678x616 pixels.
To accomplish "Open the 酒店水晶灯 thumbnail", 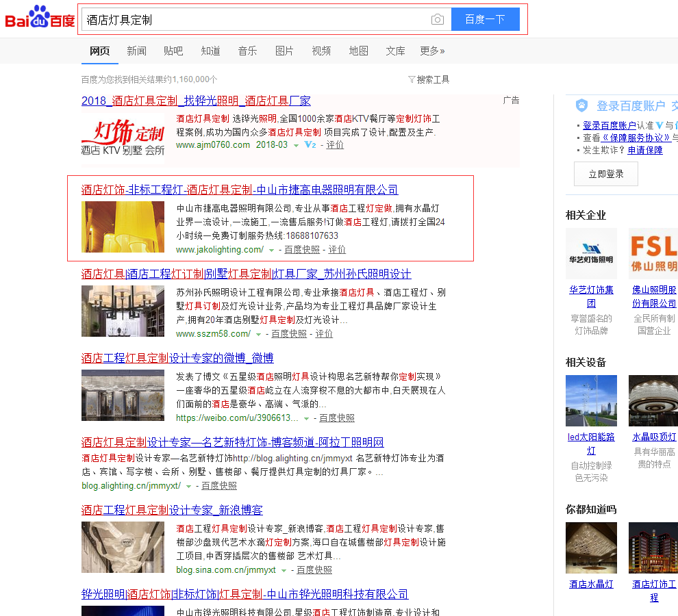I will click(591, 548).
